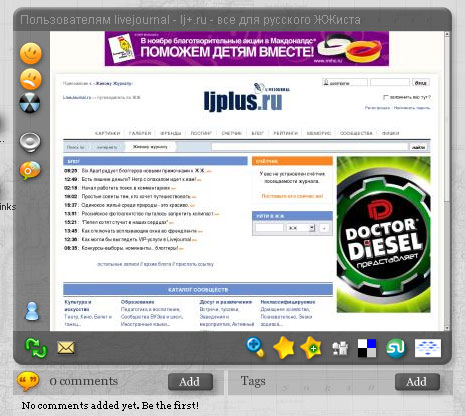
Task: Share via the StumbleUpon icon
Action: coord(395,348)
